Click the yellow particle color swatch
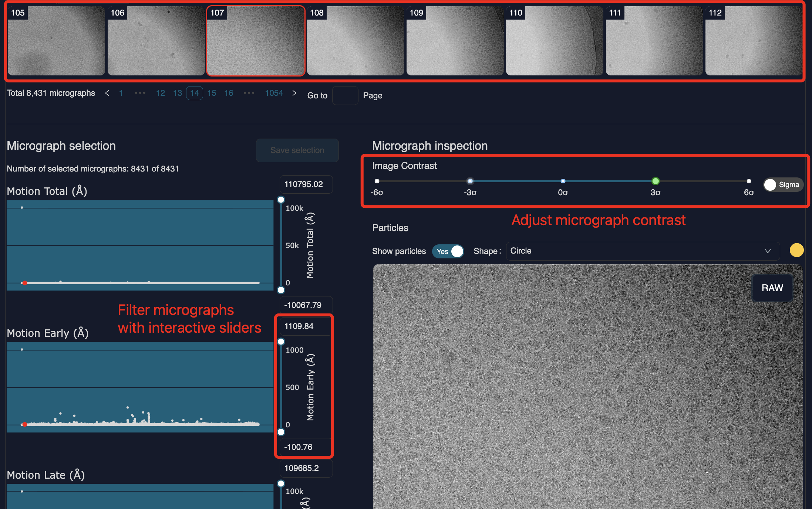This screenshot has width=812, height=509. 796,250
